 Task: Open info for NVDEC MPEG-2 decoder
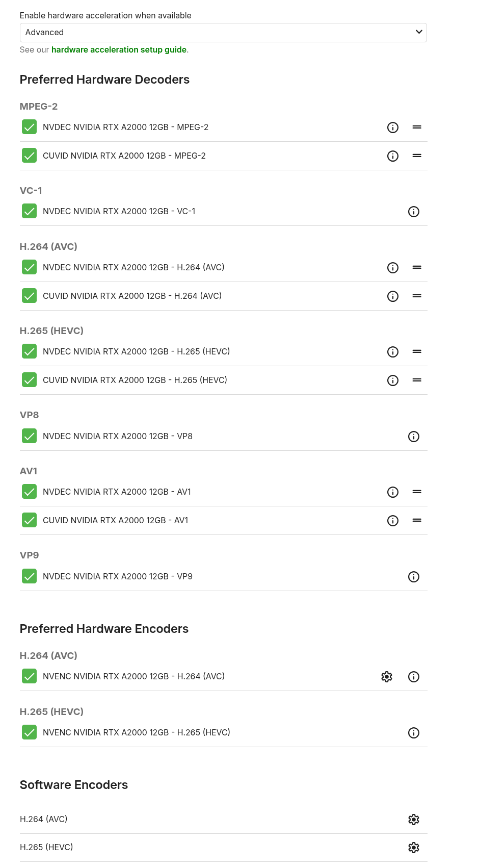(393, 127)
